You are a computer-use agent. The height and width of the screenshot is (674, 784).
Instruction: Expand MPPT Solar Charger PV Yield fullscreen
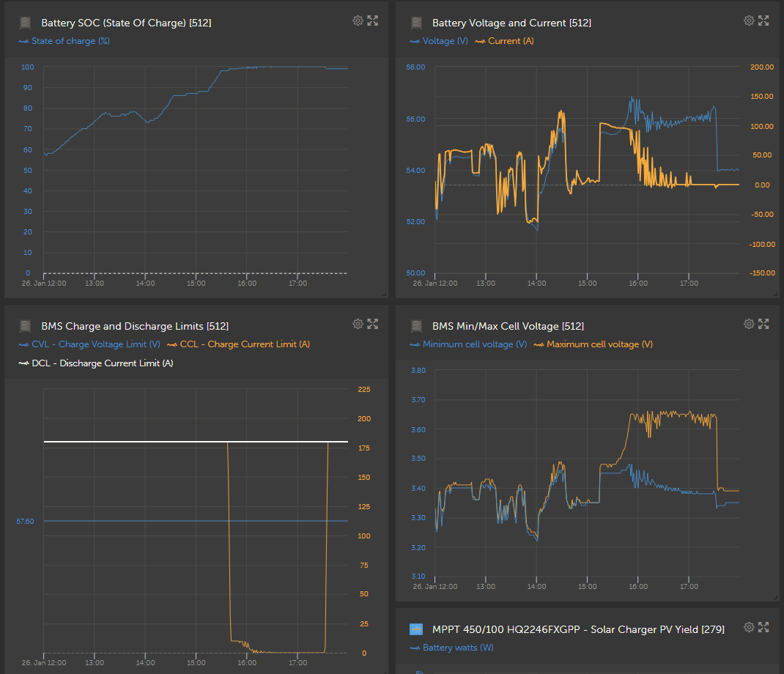pyautogui.click(x=763, y=627)
